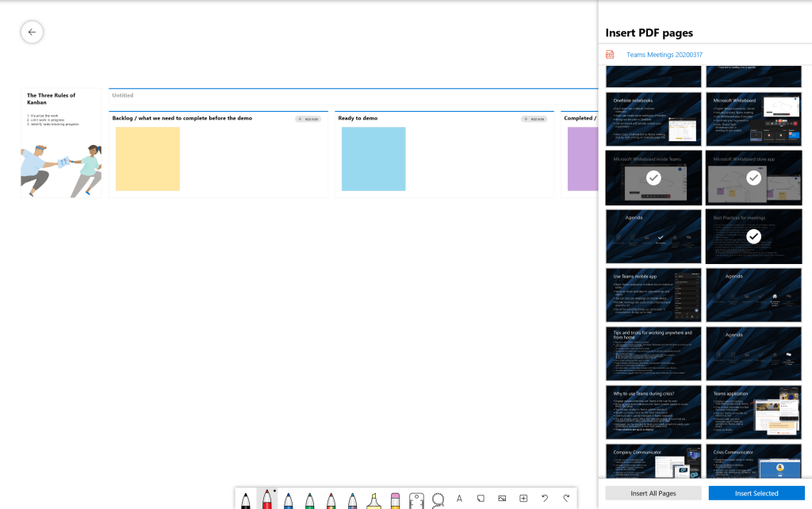Deselect the Microsoft Whiteboard store app slide
This screenshot has height=509, width=812.
pos(753,178)
